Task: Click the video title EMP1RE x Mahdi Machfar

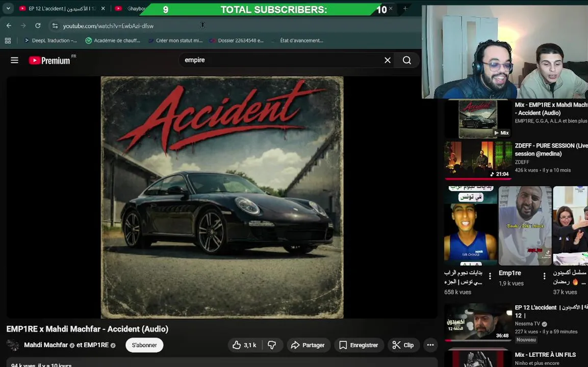Action: pos(87,329)
